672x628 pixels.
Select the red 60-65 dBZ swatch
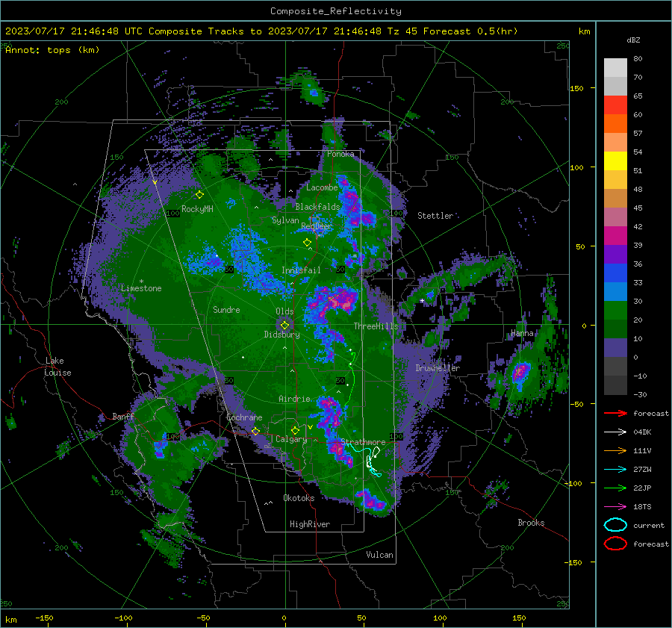(615, 105)
